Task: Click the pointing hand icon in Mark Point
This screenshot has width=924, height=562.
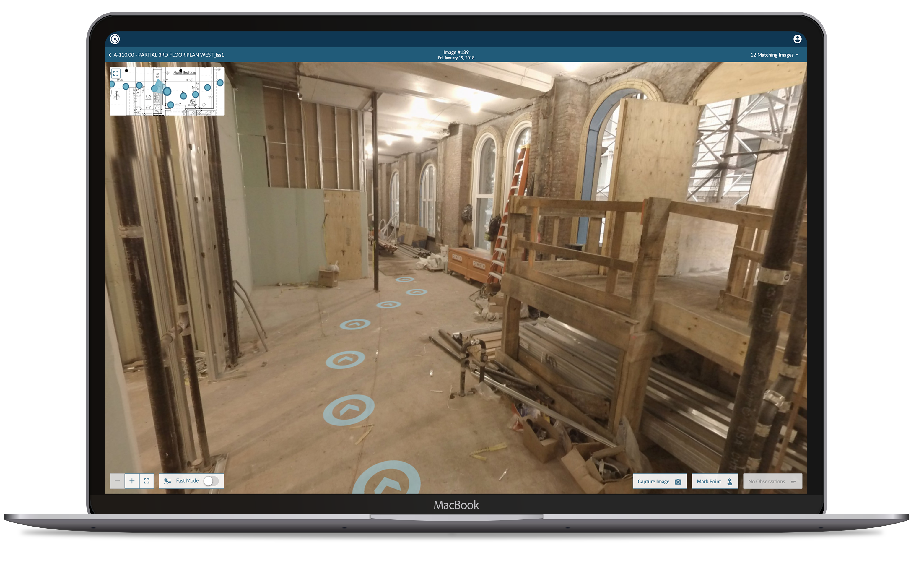Action: tap(730, 482)
